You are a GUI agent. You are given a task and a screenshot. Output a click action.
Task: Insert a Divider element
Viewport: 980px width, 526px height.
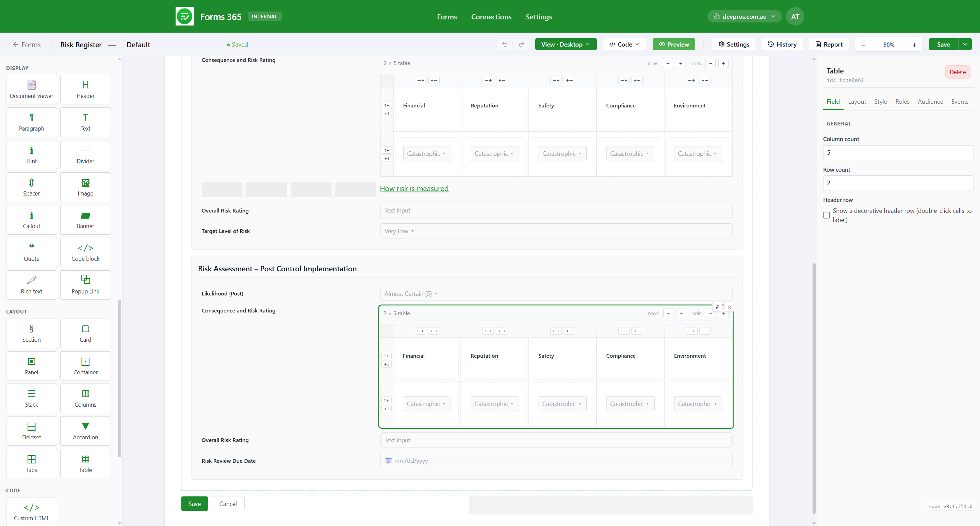point(85,155)
